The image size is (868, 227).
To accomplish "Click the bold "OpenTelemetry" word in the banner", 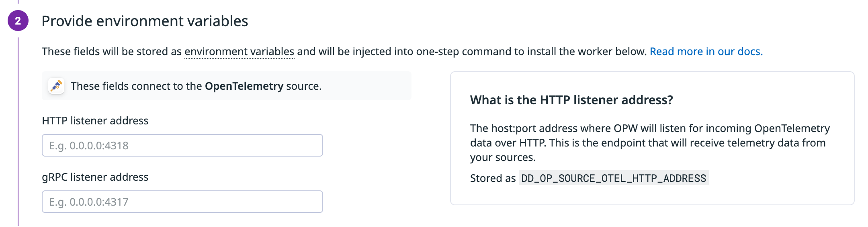I will click(x=244, y=86).
